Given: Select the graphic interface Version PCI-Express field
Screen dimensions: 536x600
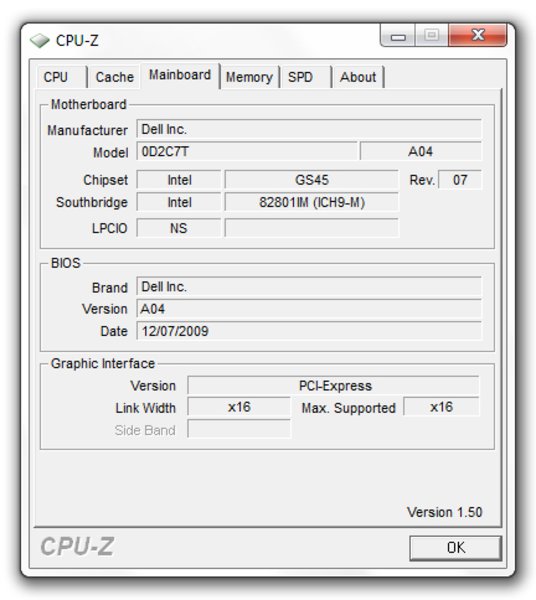Looking at the screenshot, I should (x=333, y=385).
